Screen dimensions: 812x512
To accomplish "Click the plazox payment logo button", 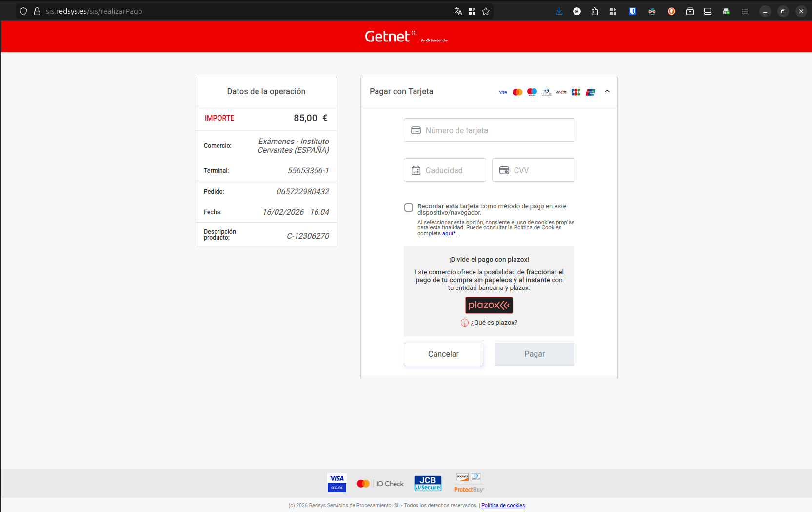I will click(x=489, y=305).
